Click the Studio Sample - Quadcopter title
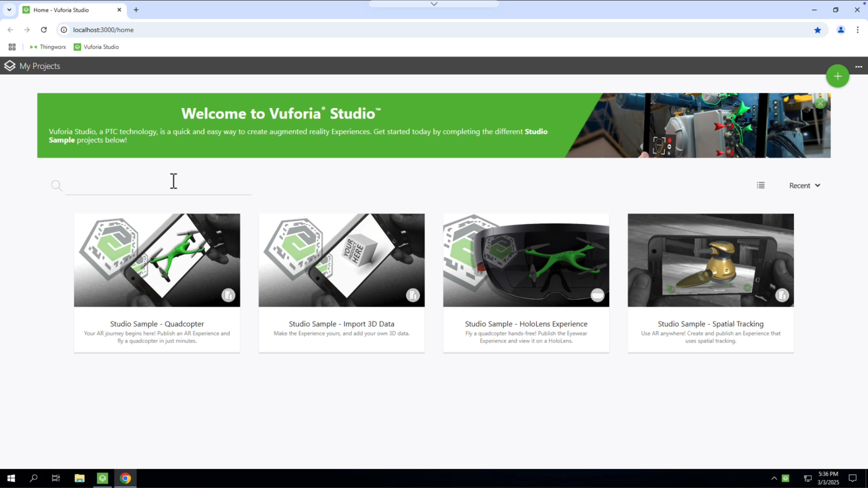 (157, 324)
